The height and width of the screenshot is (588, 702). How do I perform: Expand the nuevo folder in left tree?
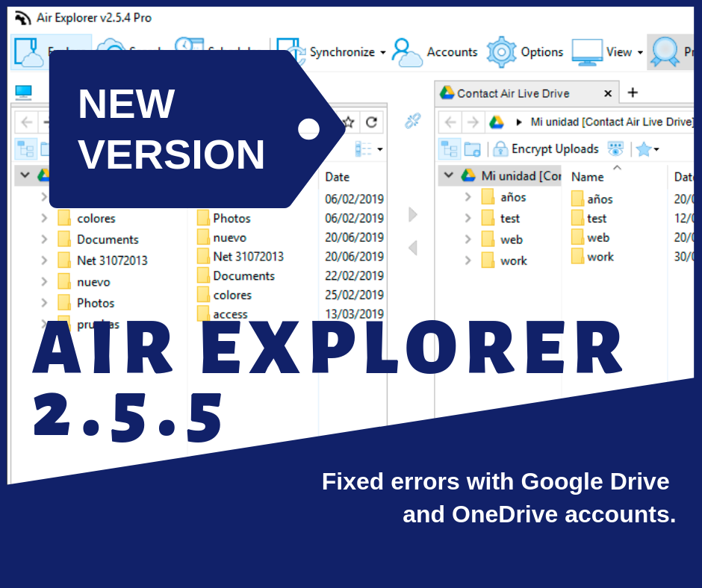tap(44, 281)
